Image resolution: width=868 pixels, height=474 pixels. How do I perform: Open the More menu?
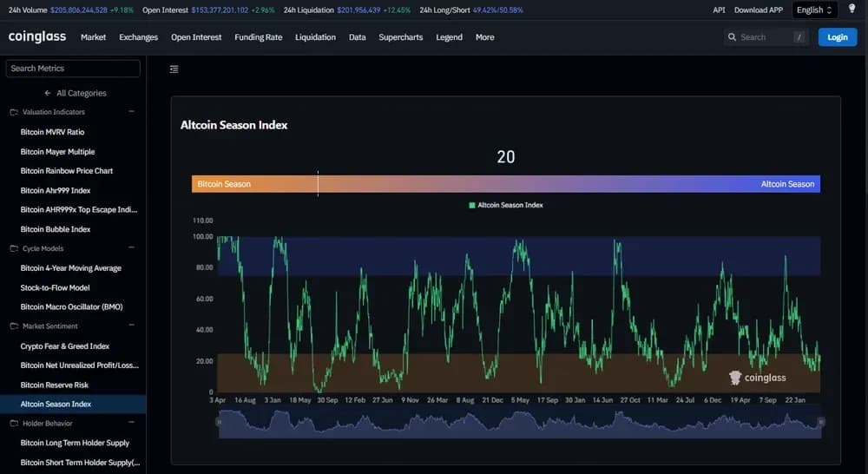tap(485, 37)
